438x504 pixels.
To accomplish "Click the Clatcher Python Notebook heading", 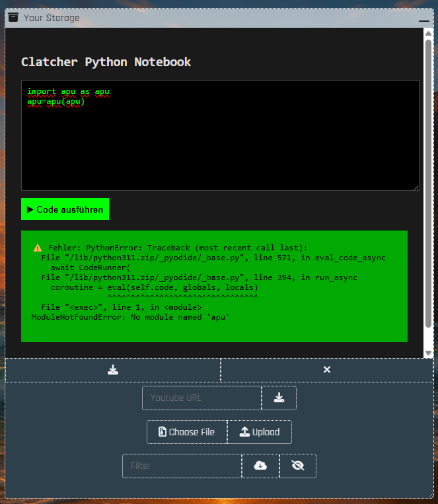I will tap(106, 61).
